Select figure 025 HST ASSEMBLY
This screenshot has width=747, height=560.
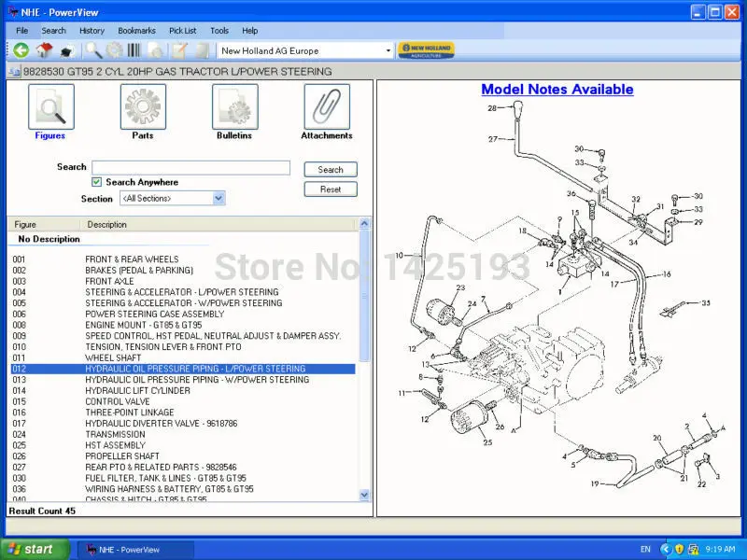pyautogui.click(x=183, y=445)
